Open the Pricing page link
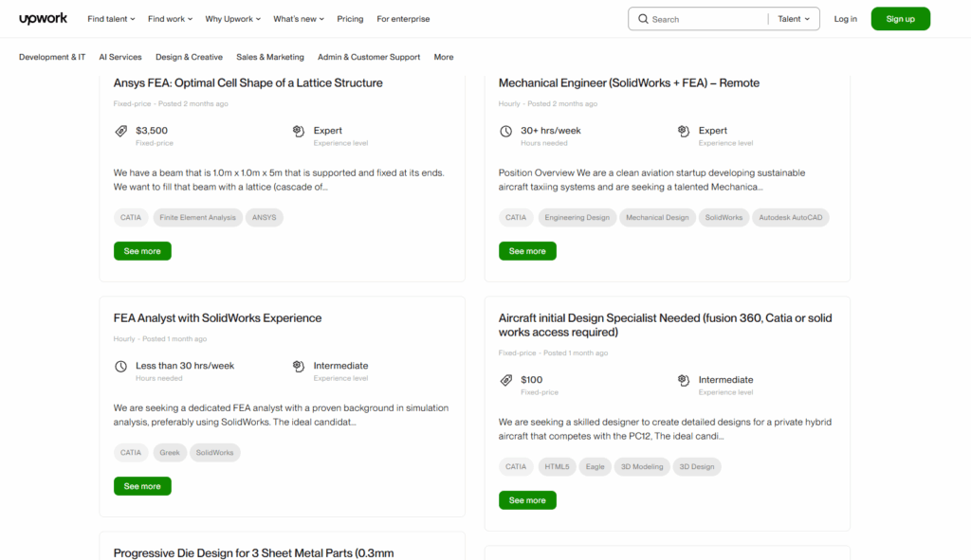Screen dimensions: 971x560 tap(350, 18)
